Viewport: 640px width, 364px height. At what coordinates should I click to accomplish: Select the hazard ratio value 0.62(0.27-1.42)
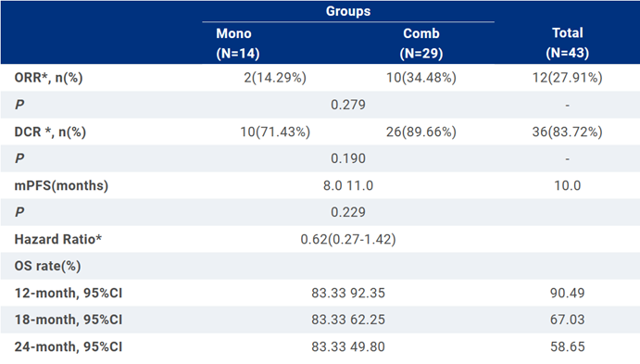348,239
